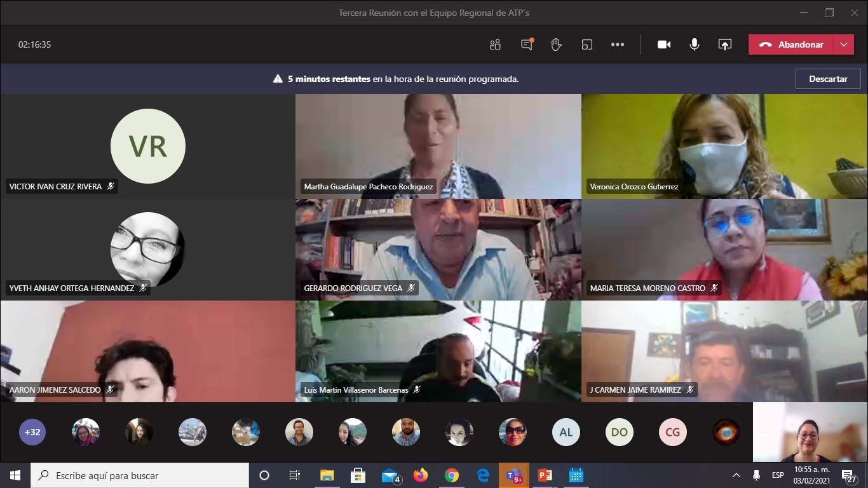Show hidden system tray icons
The width and height of the screenshot is (868, 488).
[x=736, y=475]
